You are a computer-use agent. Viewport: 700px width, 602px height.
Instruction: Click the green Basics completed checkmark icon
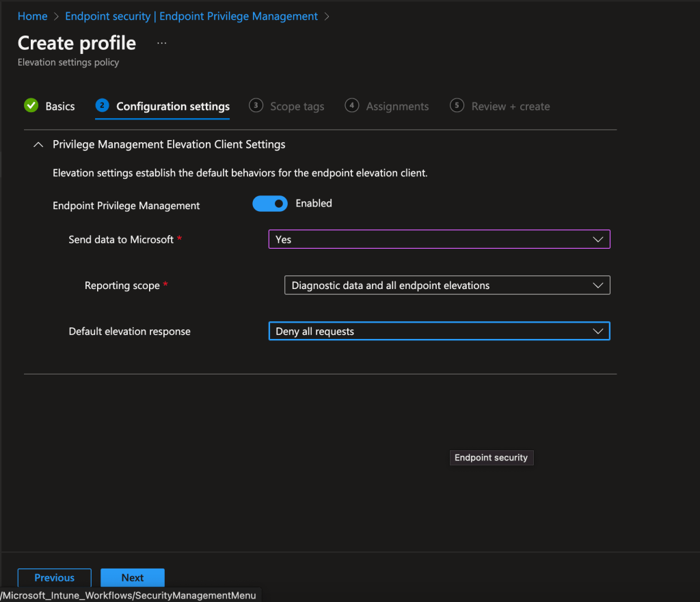pos(31,105)
